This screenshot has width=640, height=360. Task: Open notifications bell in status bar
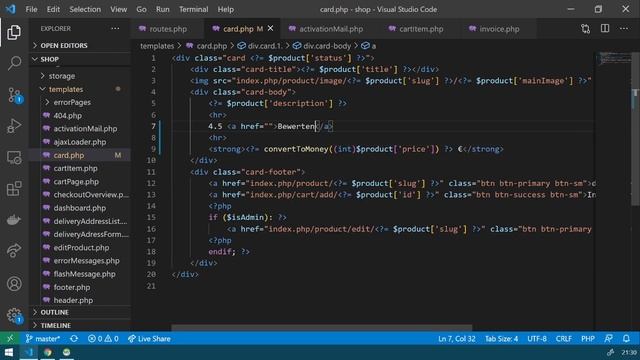(626, 338)
